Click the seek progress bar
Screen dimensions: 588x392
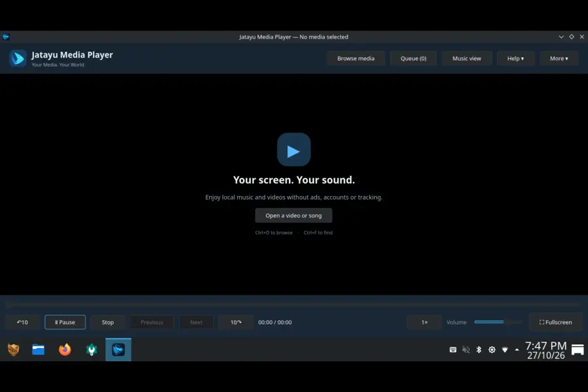pyautogui.click(x=293, y=304)
